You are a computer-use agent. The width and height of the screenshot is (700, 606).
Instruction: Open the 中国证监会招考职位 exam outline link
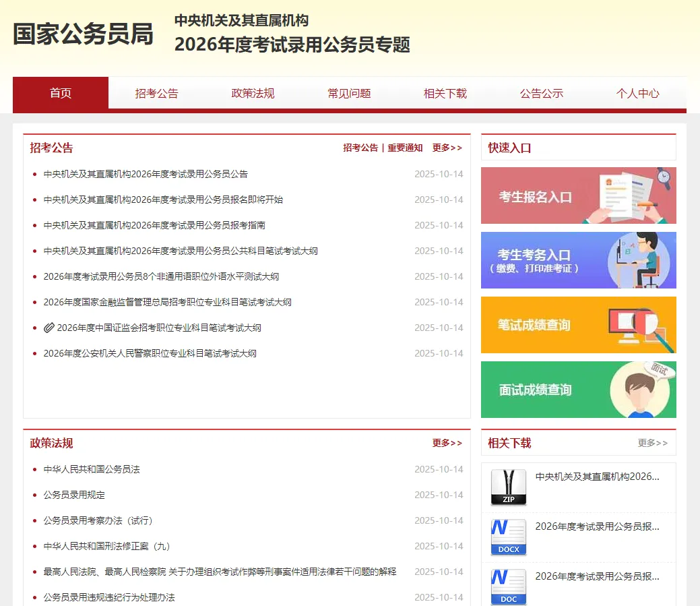159,328
